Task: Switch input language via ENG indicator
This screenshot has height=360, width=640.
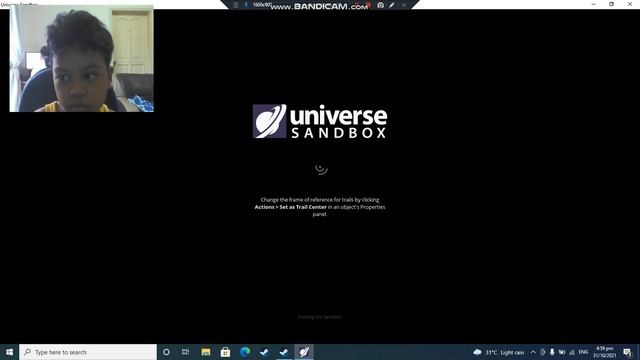Action: click(583, 352)
